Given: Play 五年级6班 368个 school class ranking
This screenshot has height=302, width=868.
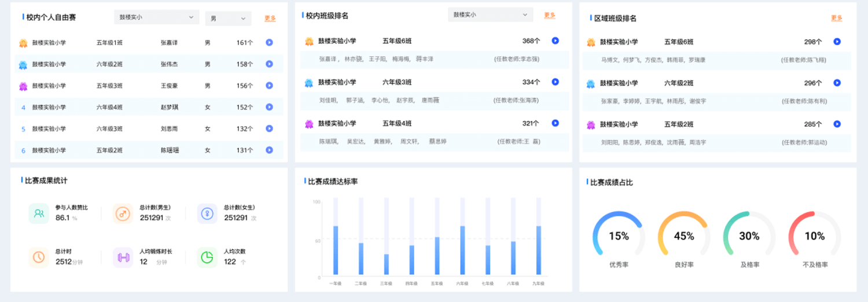Looking at the screenshot, I should click(x=555, y=40).
